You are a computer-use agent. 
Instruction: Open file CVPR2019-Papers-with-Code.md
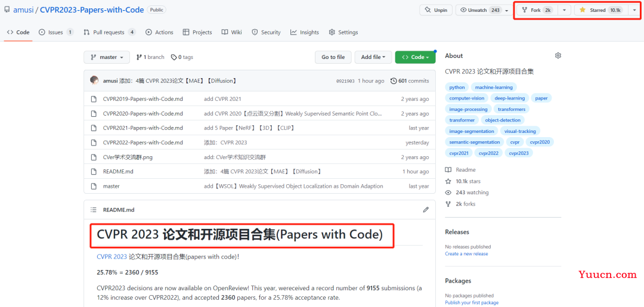click(x=143, y=99)
